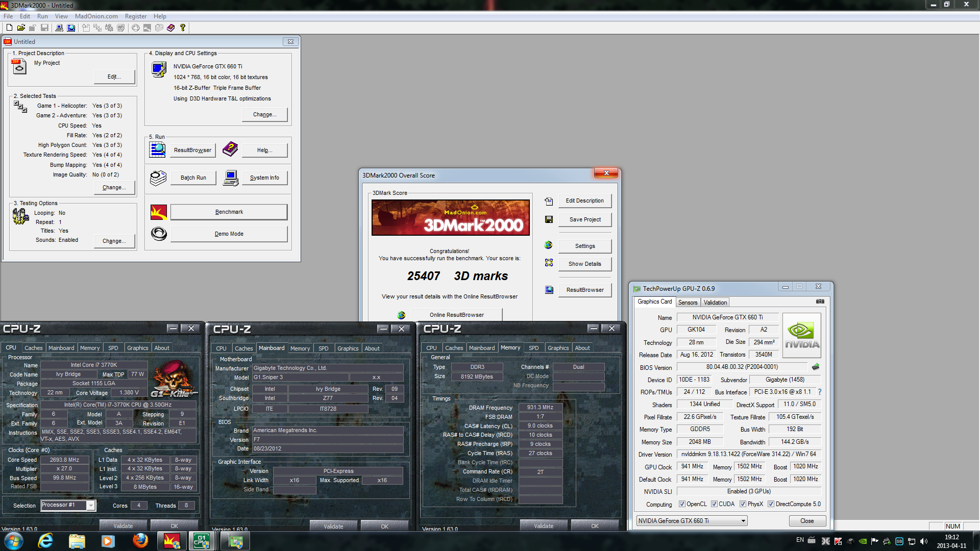
Task: Open the File menu
Action: 8,16
